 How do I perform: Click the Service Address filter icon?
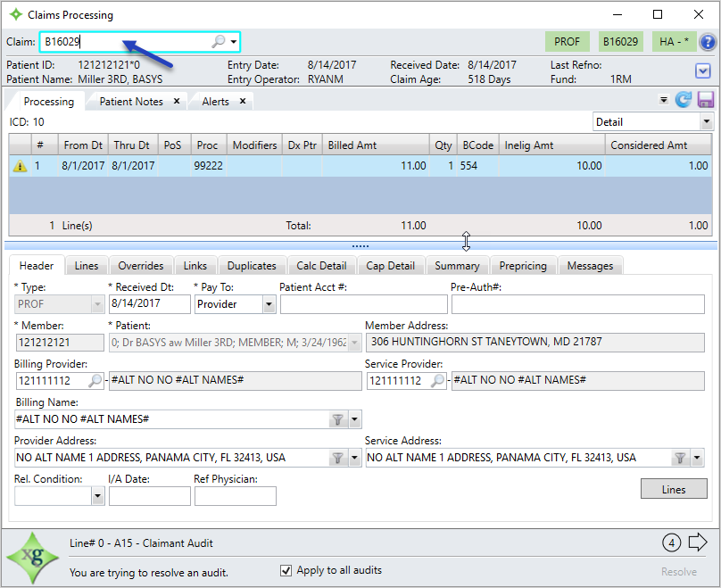click(x=680, y=458)
